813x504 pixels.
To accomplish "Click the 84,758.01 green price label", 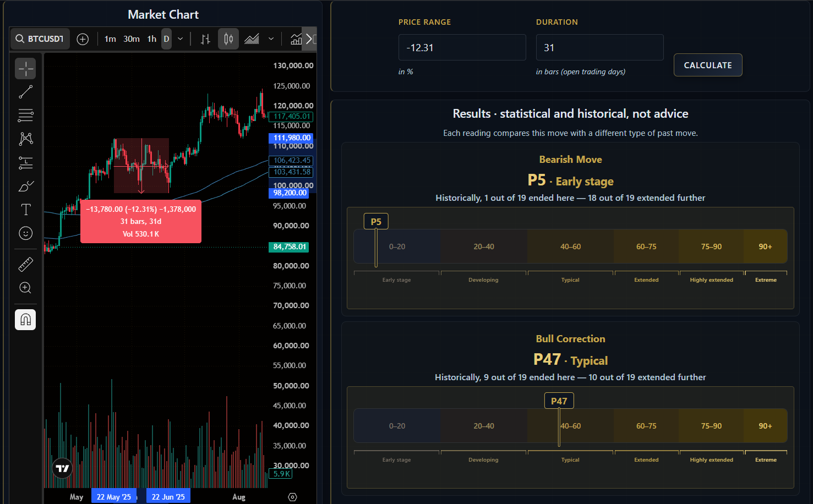I will tap(289, 247).
